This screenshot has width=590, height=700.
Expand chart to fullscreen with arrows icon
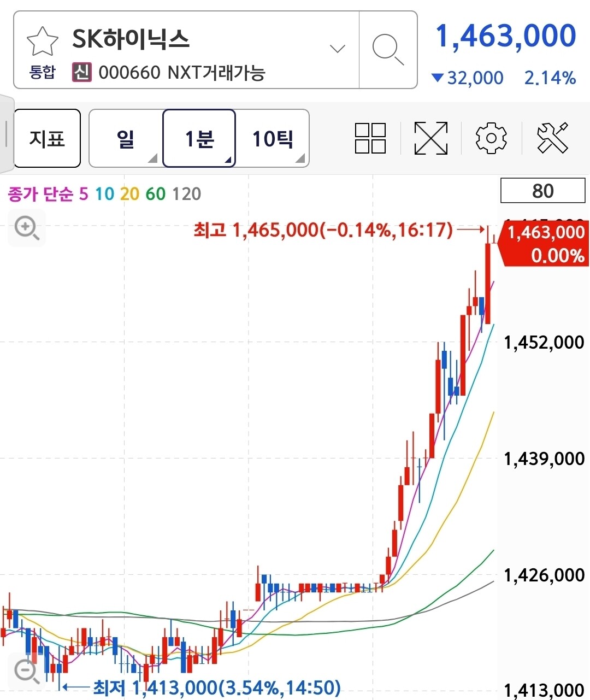[431, 138]
